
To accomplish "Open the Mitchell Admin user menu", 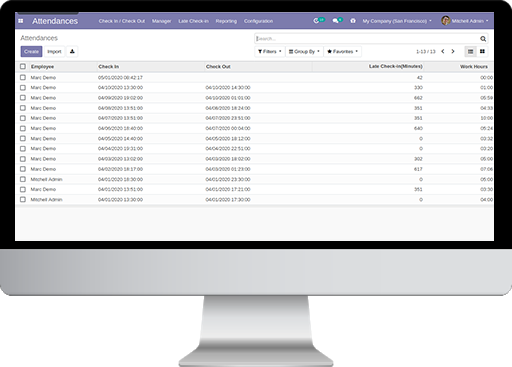I will [x=465, y=21].
